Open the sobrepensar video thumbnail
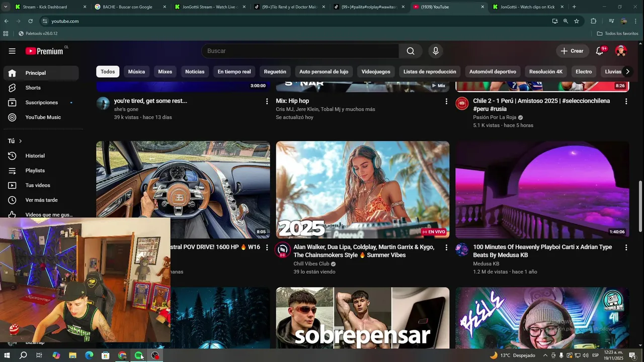Image resolution: width=644 pixels, height=362 pixels. (x=363, y=318)
